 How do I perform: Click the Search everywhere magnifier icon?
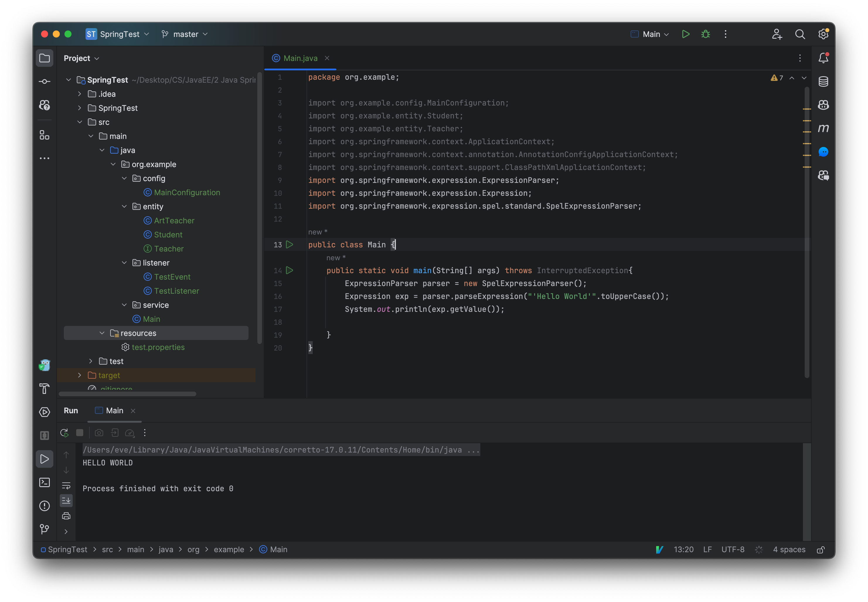click(799, 34)
